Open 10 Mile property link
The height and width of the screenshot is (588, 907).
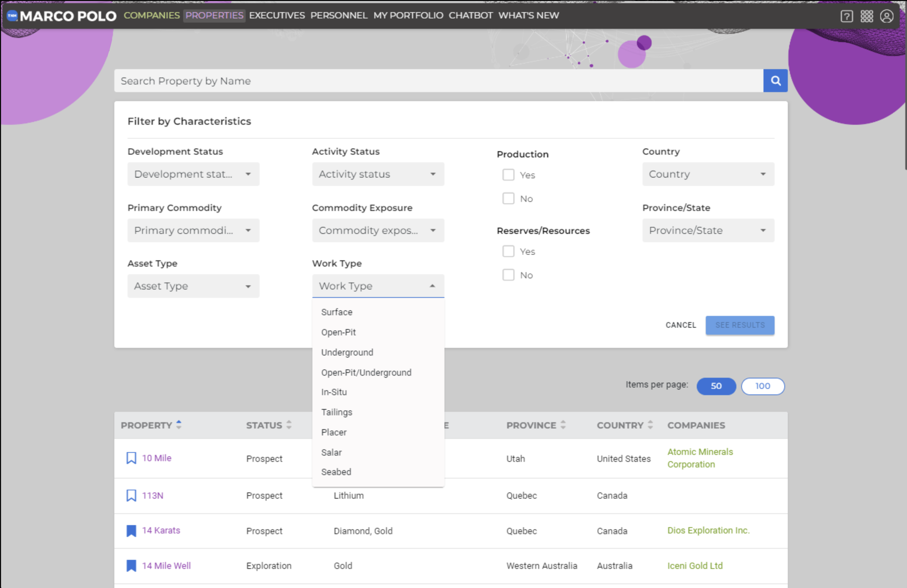(157, 458)
